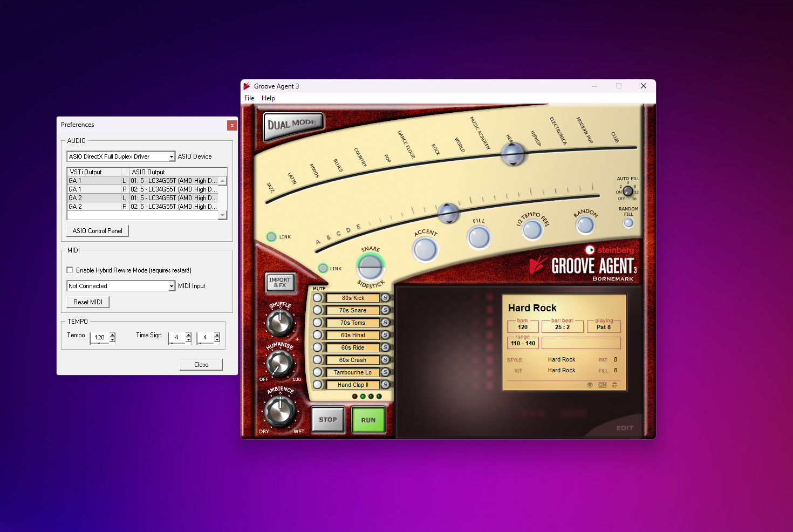Trigger the Fill round button

(x=478, y=238)
